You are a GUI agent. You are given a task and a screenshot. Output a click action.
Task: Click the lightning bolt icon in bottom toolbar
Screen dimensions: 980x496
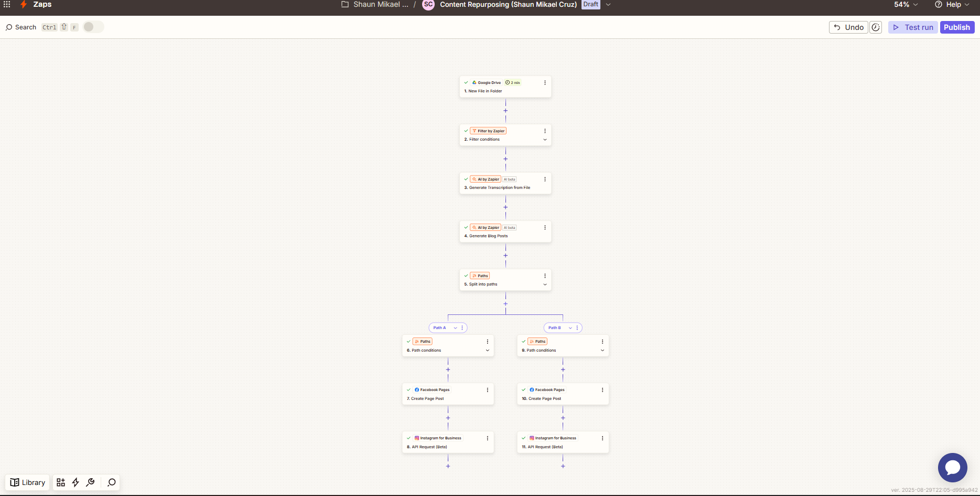(x=76, y=482)
